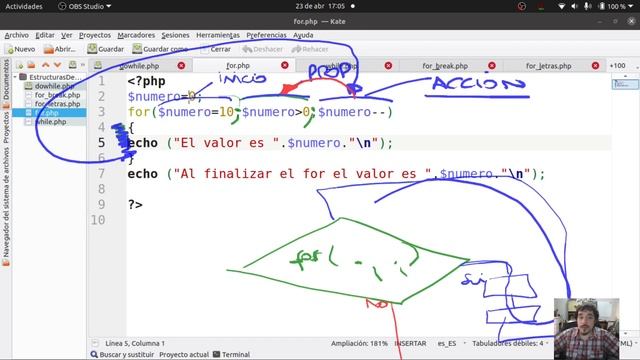
Task: Open the Ver menu
Action: (67, 35)
